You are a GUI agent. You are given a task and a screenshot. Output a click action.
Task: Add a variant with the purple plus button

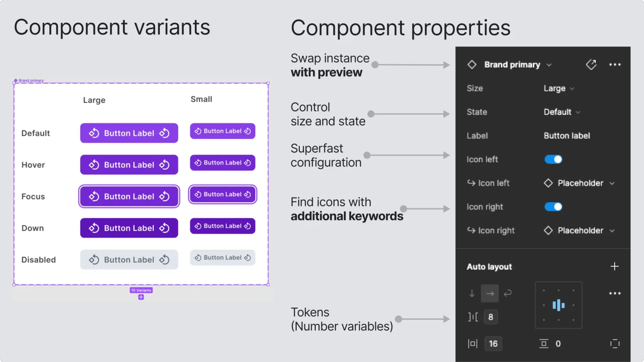141,297
